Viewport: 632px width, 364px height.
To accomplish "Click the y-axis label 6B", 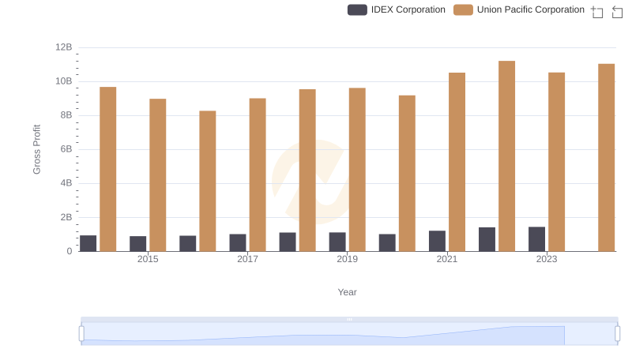I will pos(66,149).
